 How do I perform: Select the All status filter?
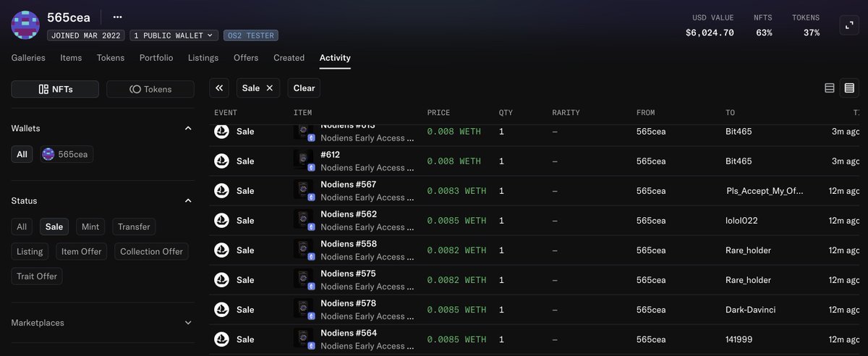[22, 226]
